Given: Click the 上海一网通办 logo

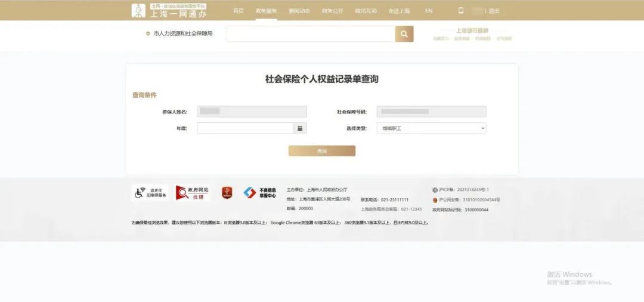Looking at the screenshot, I should click(169, 11).
